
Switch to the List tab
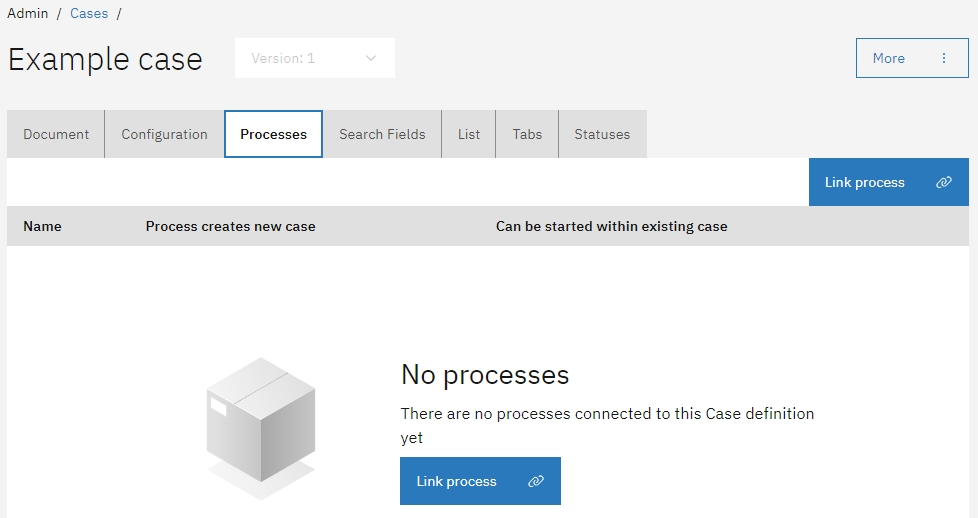(x=469, y=134)
